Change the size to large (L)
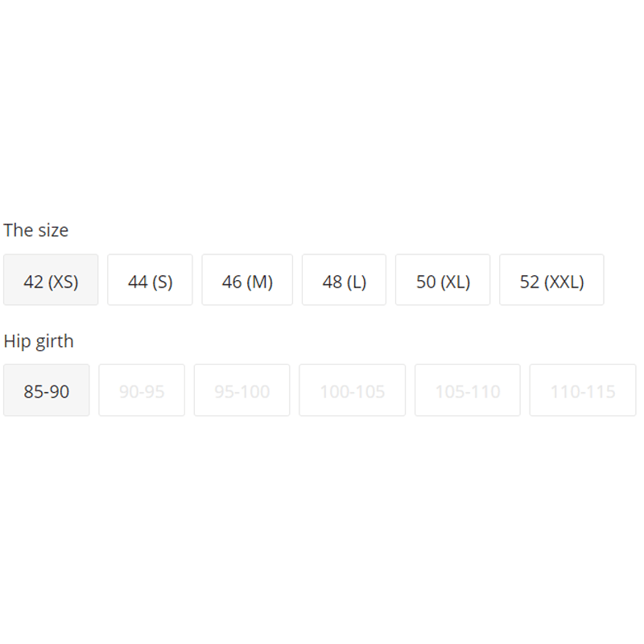 point(344,280)
